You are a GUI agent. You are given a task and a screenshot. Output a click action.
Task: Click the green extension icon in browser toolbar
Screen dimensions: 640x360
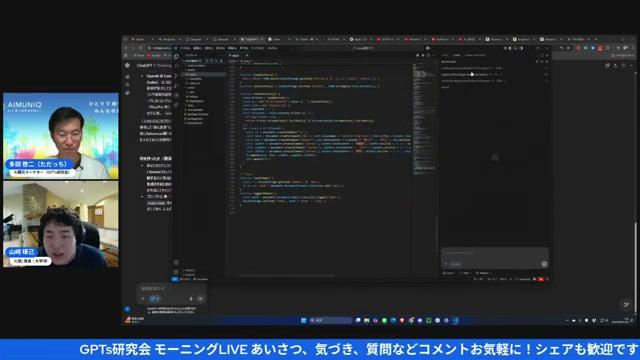[586, 48]
